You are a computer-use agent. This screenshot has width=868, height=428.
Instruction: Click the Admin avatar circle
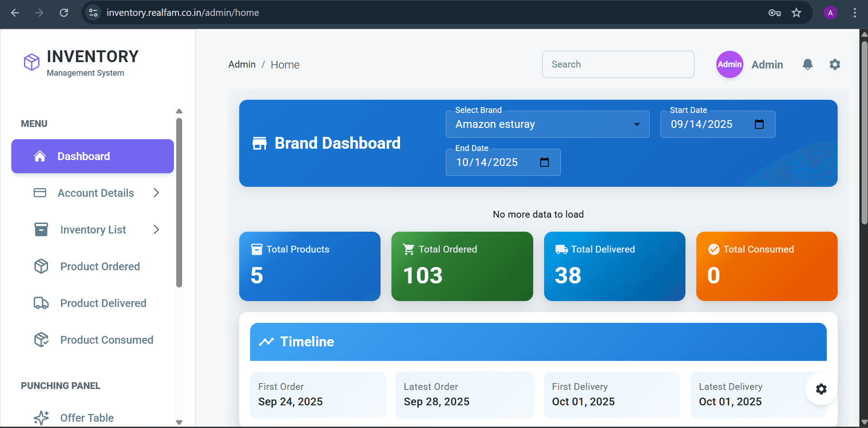click(x=729, y=64)
